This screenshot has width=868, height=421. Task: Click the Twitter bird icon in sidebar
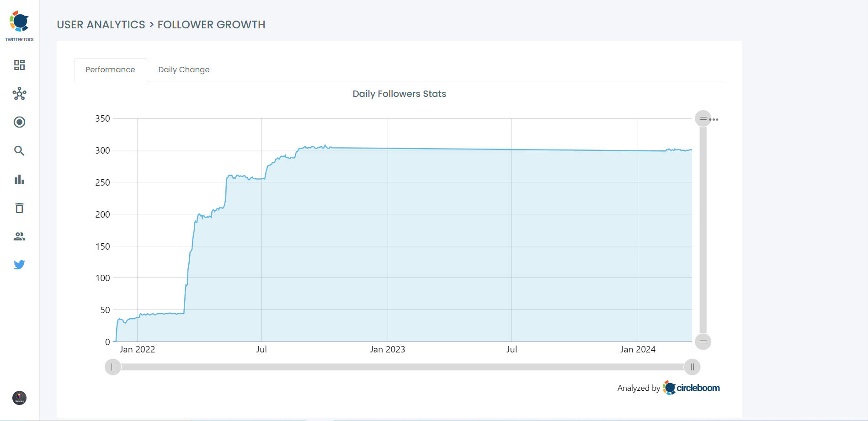(19, 264)
